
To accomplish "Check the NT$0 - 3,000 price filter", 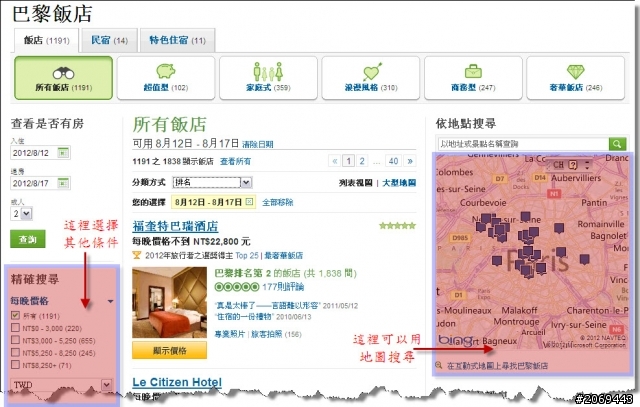I will click(15, 327).
